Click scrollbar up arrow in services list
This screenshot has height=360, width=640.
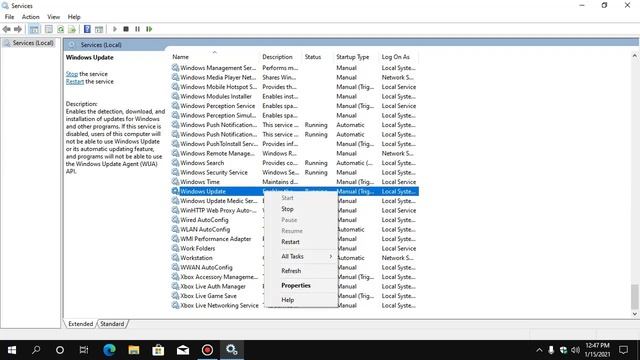[x=635, y=56]
